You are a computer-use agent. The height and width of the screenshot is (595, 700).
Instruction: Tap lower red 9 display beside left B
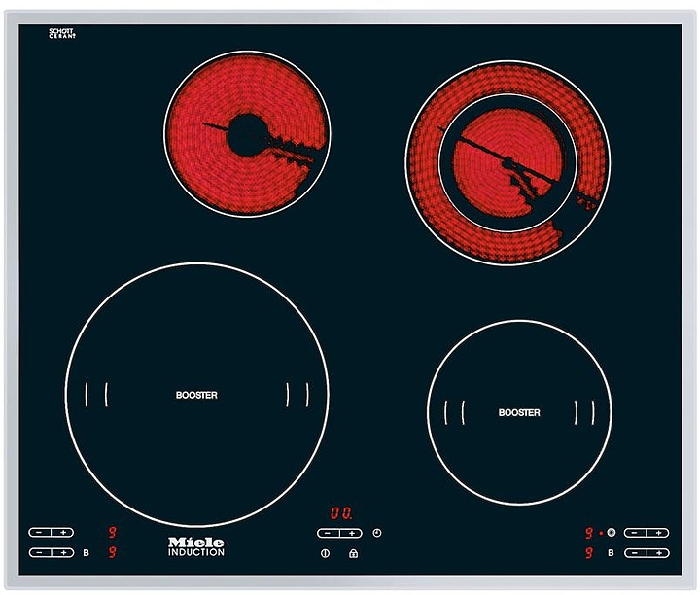coord(112,552)
